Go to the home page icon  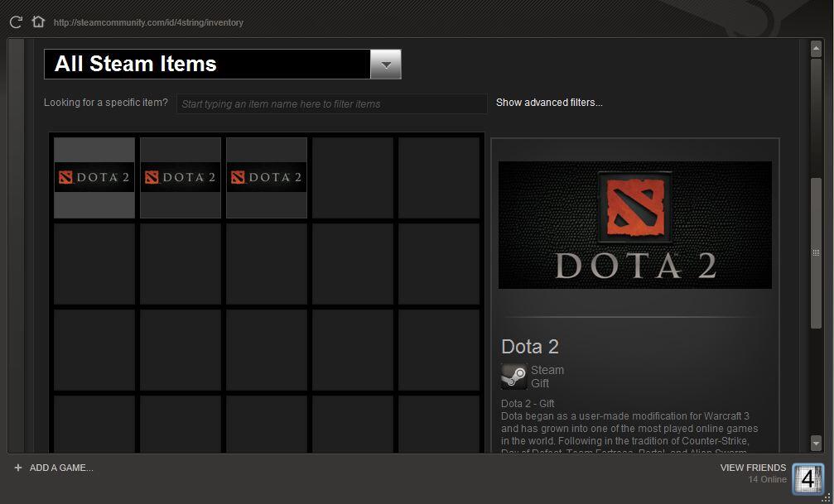click(x=38, y=22)
